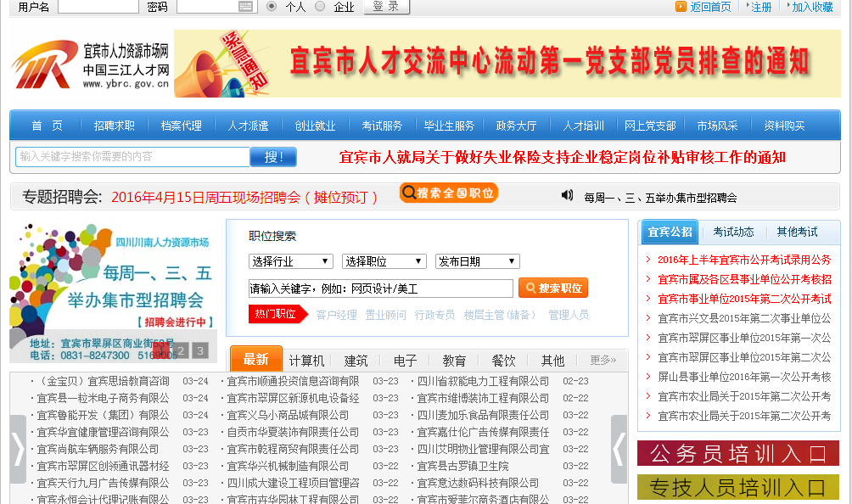The width and height of the screenshot is (852, 504).
Task: Open 毕业生服务 menu item
Action: tap(449, 126)
